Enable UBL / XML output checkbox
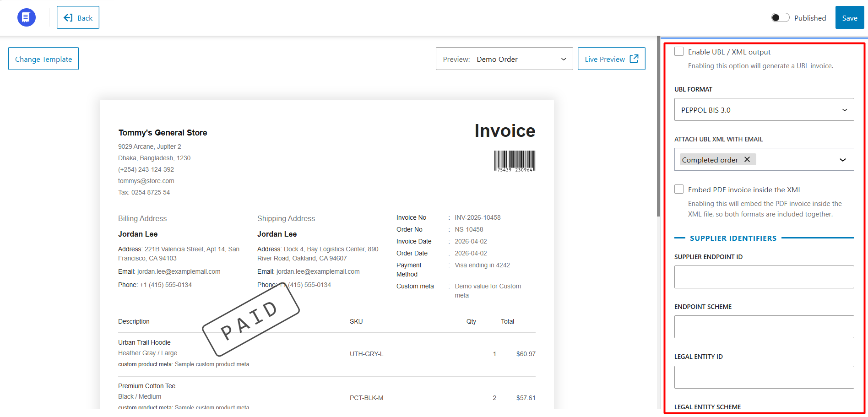This screenshot has height=417, width=868. click(679, 51)
